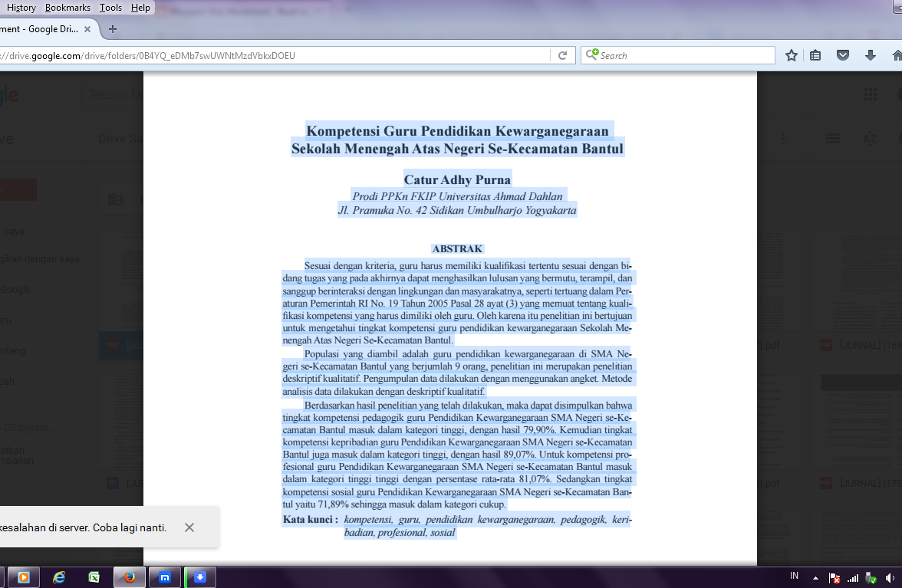Close the Google Drive tab
This screenshot has height=588, width=902.
pyautogui.click(x=87, y=28)
